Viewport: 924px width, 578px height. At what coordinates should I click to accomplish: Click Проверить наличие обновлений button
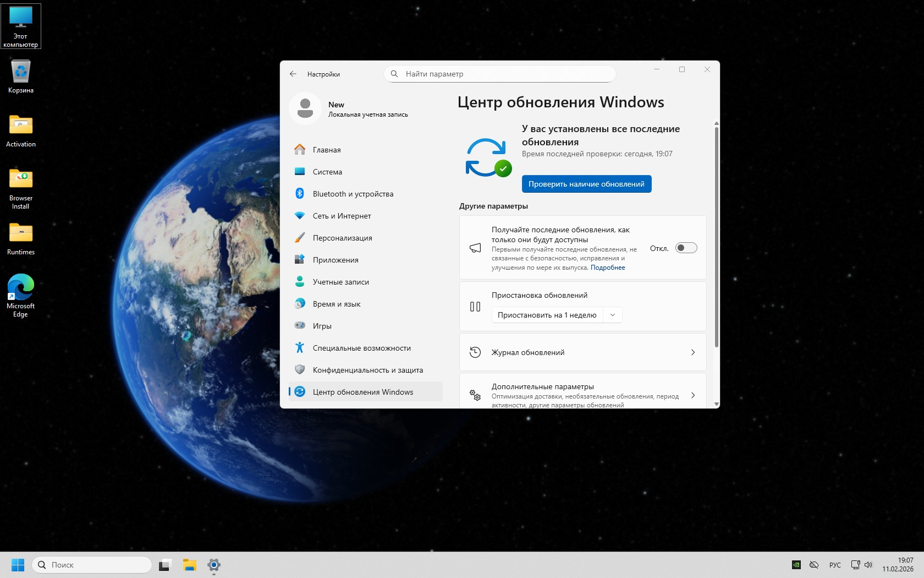pyautogui.click(x=586, y=184)
